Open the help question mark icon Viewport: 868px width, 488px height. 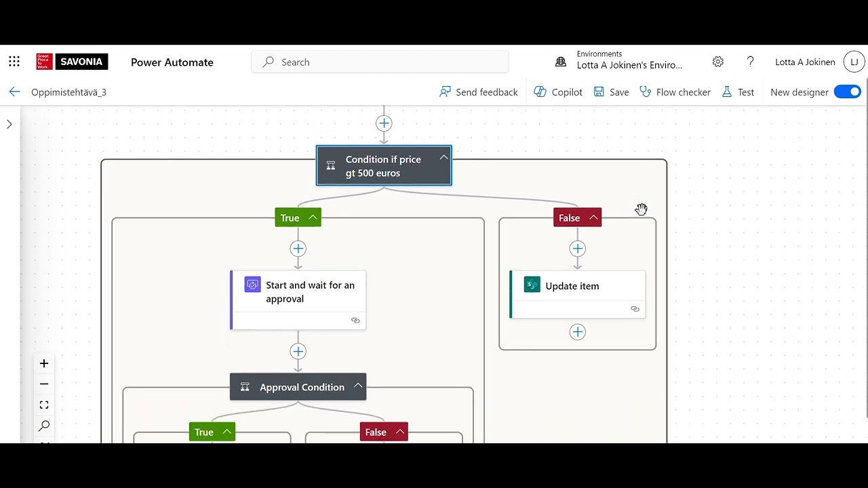pos(750,62)
